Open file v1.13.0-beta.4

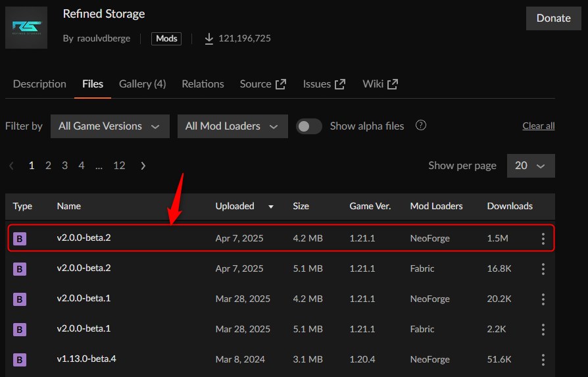(86, 359)
